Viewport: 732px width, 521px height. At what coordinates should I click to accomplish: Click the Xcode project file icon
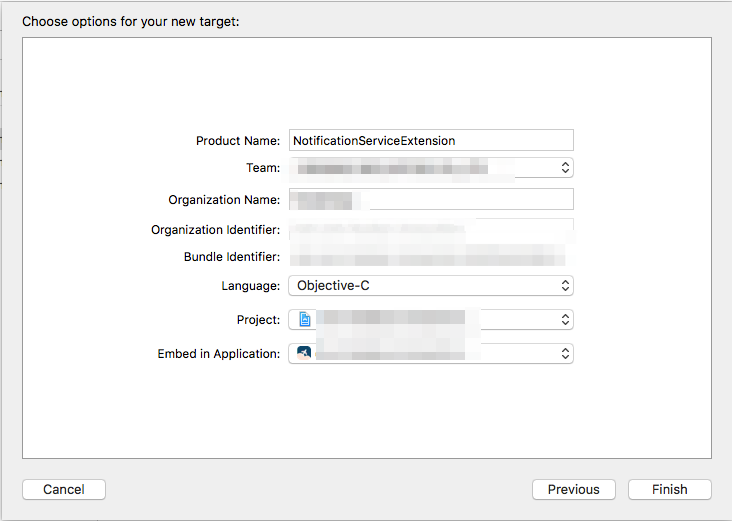pos(305,320)
